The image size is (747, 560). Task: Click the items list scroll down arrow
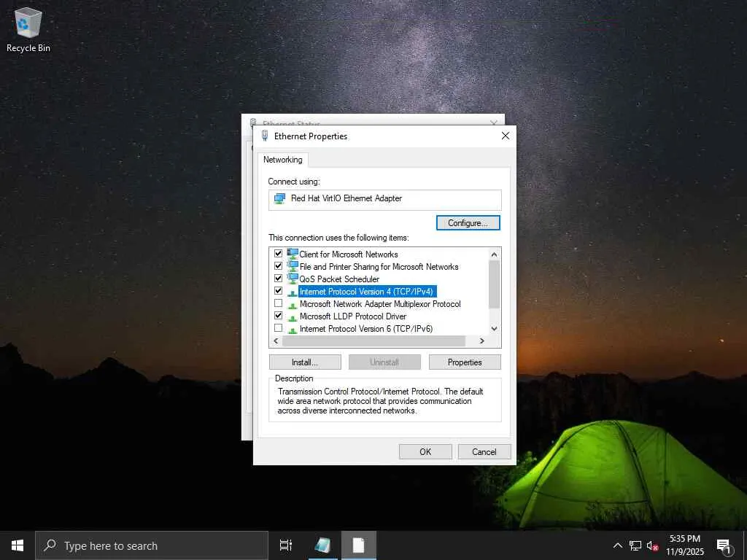494,329
